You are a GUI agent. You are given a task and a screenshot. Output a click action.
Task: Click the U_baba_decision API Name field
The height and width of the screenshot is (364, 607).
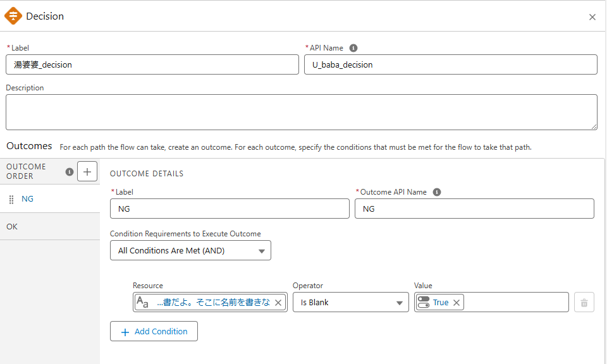point(450,64)
